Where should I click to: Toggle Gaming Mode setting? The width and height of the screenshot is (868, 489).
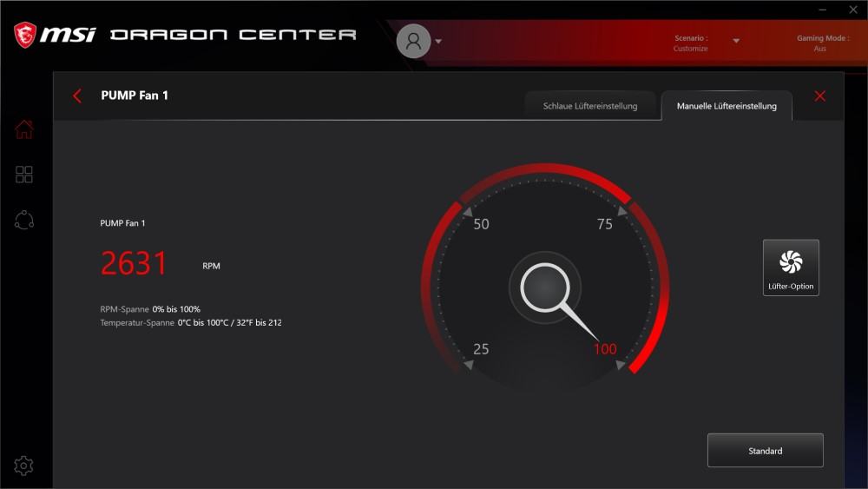(x=822, y=43)
